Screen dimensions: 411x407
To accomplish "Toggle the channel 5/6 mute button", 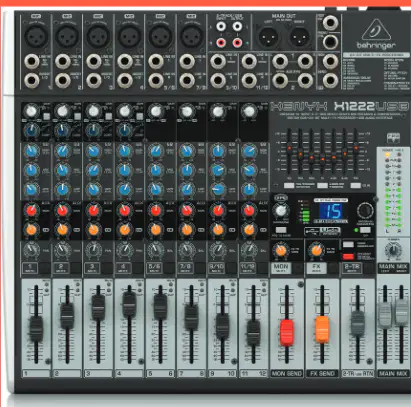I will click(x=154, y=268).
